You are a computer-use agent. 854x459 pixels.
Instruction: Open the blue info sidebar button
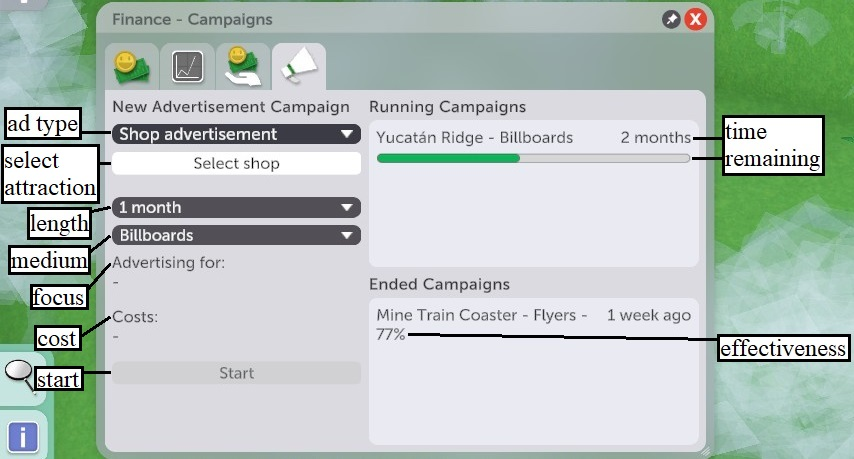click(x=22, y=437)
